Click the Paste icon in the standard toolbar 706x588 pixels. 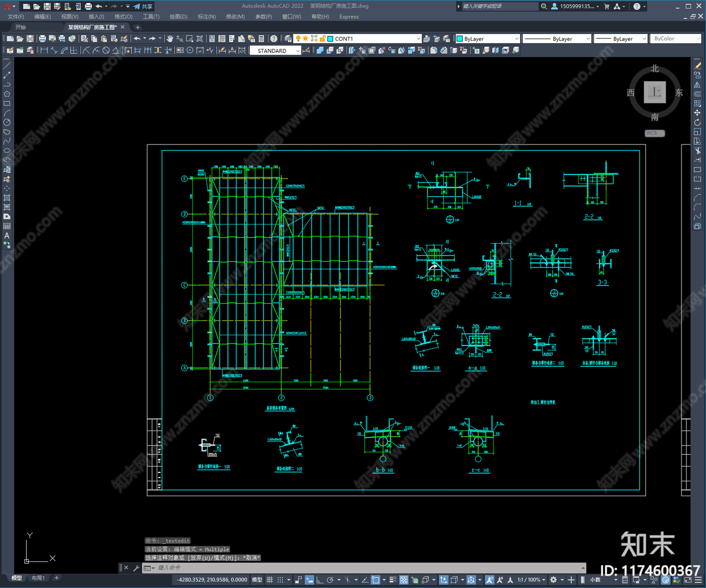[x=104, y=39]
